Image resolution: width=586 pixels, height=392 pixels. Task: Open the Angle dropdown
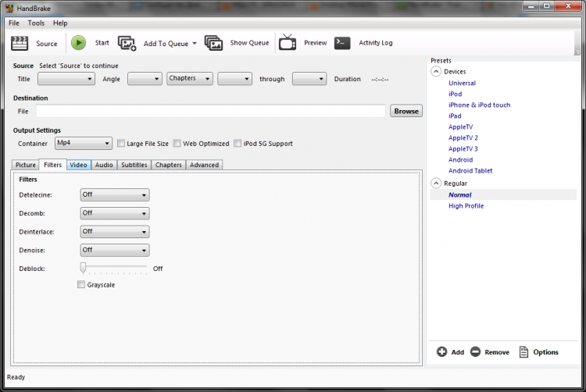pyautogui.click(x=145, y=79)
